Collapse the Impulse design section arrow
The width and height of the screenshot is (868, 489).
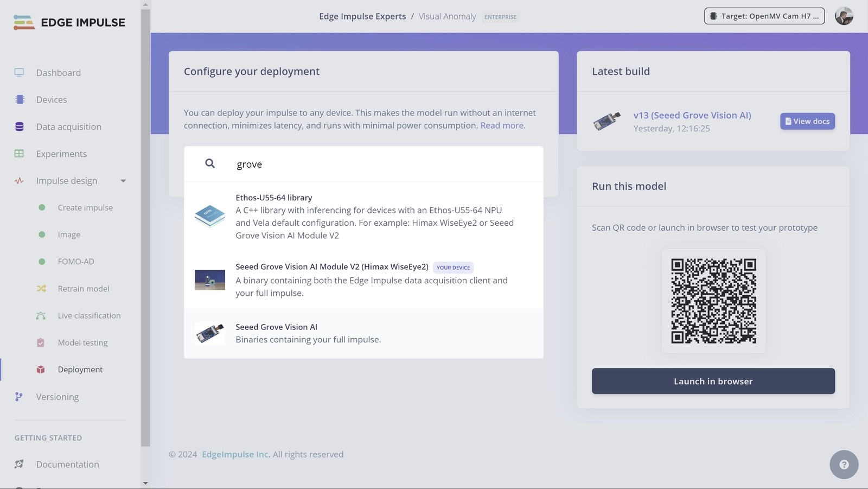coord(123,181)
